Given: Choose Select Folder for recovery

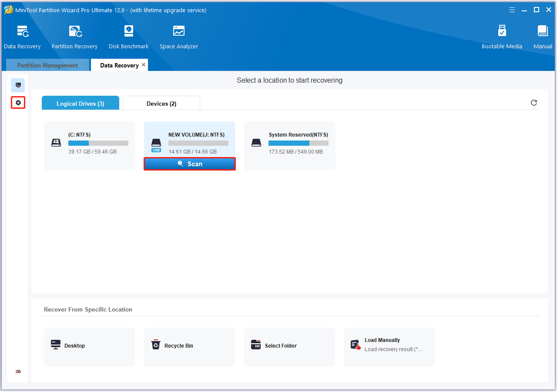Looking at the screenshot, I should click(289, 347).
